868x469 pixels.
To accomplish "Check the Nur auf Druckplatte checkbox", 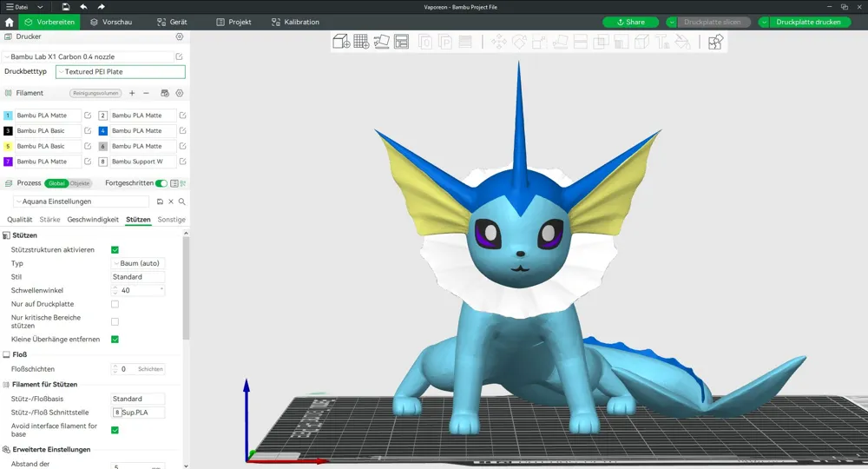I will (x=115, y=304).
